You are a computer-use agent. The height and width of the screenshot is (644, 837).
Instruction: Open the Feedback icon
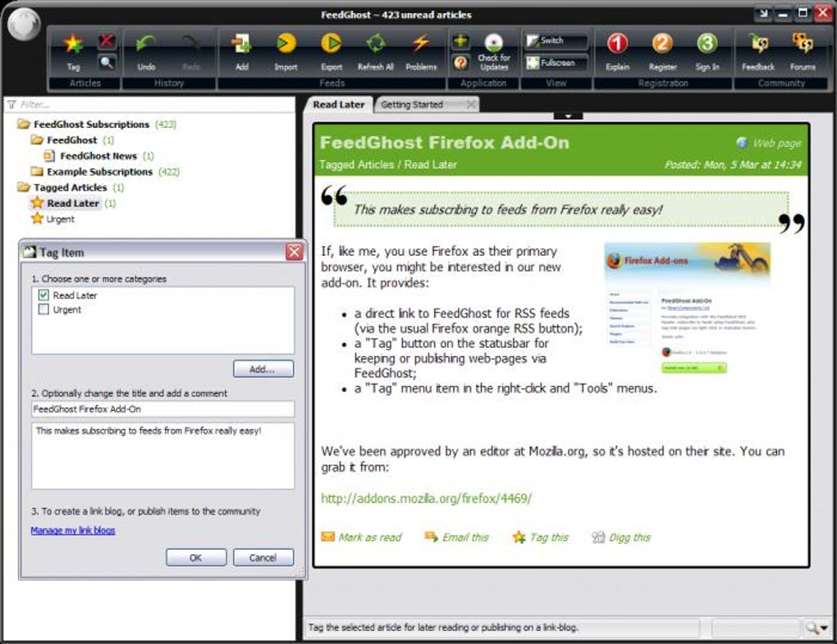[758, 43]
